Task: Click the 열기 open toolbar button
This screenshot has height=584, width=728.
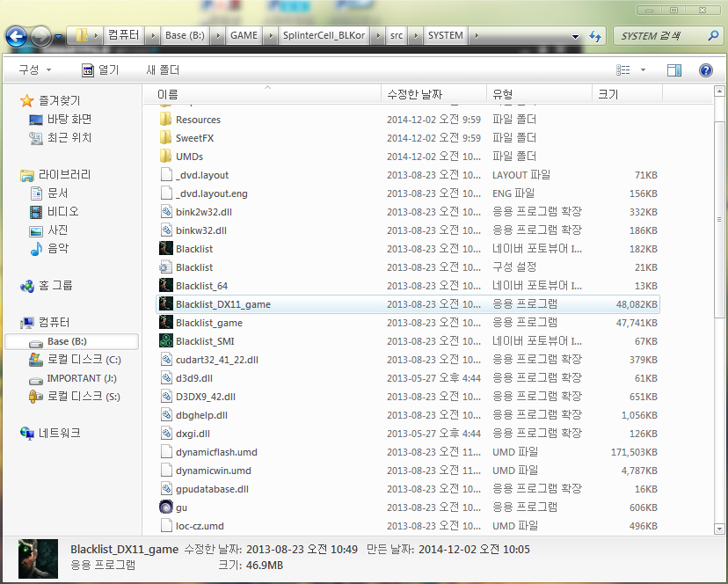Action: tap(100, 69)
